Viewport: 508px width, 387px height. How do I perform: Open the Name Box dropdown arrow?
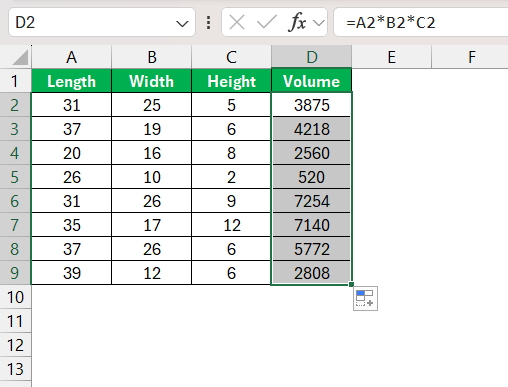click(x=182, y=24)
